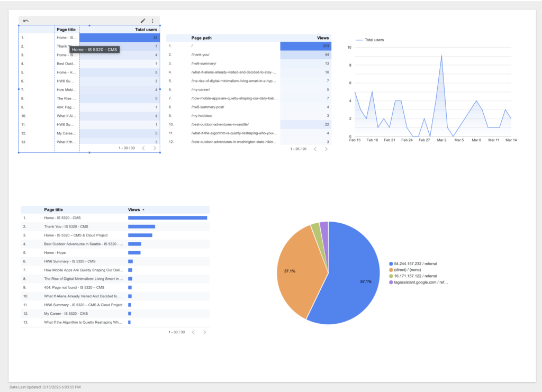
Task: Sort by the Page path column header
Action: pyautogui.click(x=201, y=38)
